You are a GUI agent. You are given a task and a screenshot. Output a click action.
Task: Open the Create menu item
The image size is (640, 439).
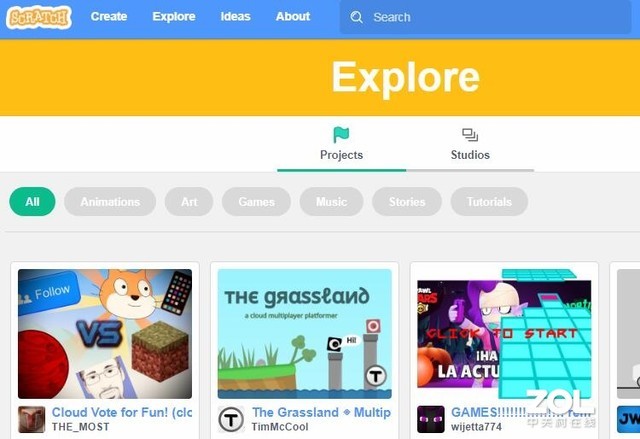(109, 17)
